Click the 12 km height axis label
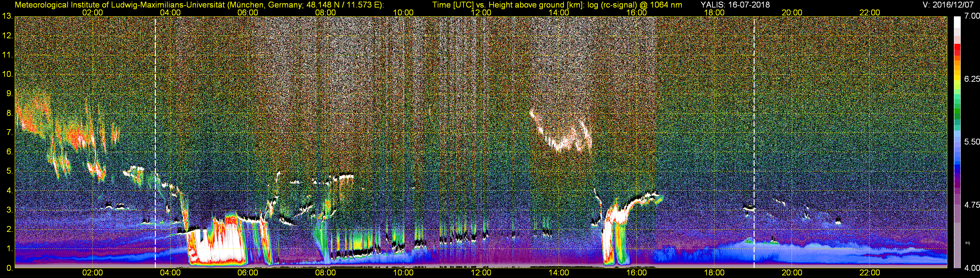This screenshot has width=980, height=278. 7,36
